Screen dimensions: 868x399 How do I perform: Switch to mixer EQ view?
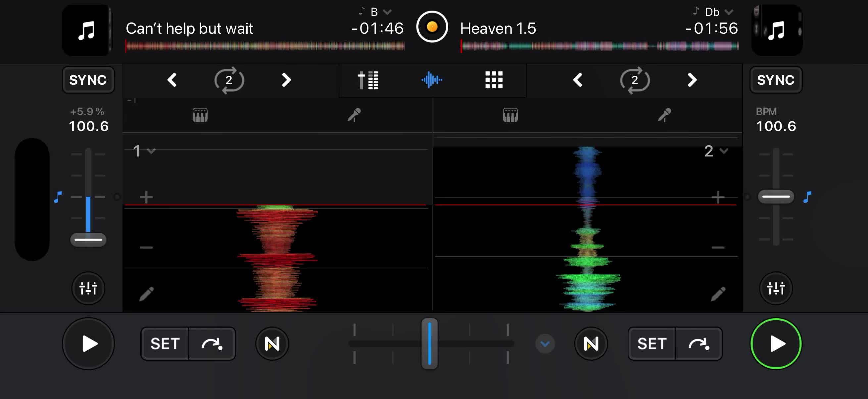[368, 80]
